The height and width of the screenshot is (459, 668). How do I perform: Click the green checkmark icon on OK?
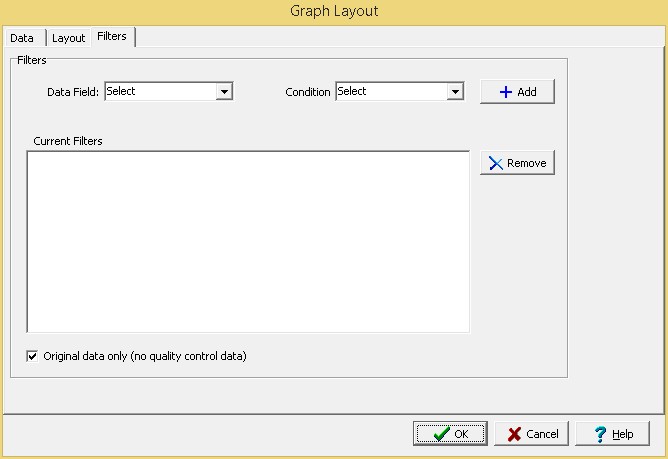tap(441, 434)
